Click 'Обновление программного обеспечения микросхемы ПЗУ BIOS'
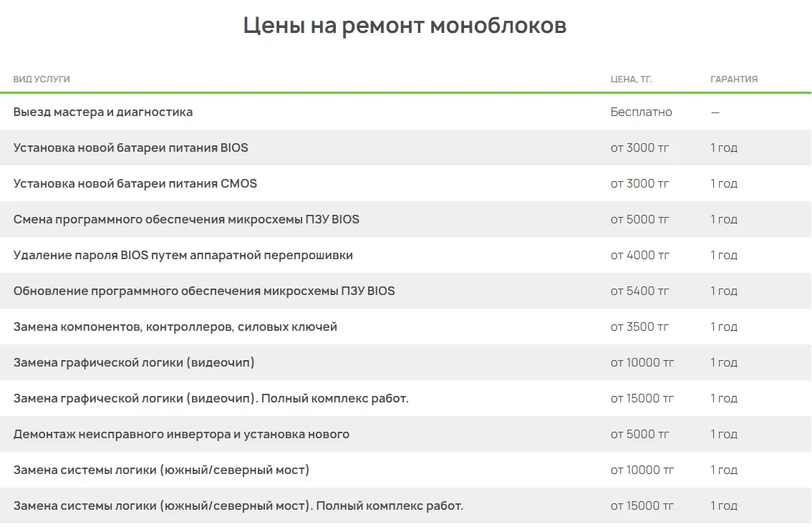Screen dimensions: 812x532 click(x=204, y=291)
